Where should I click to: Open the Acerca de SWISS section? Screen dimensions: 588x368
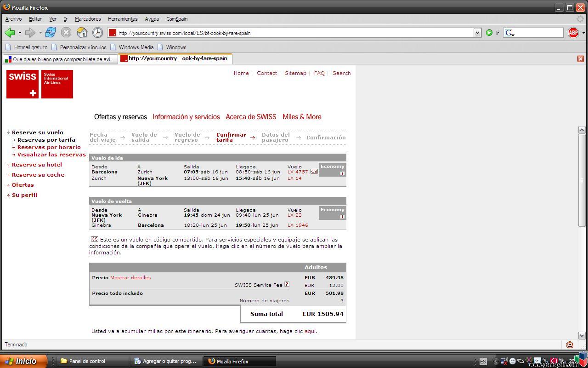251,117
